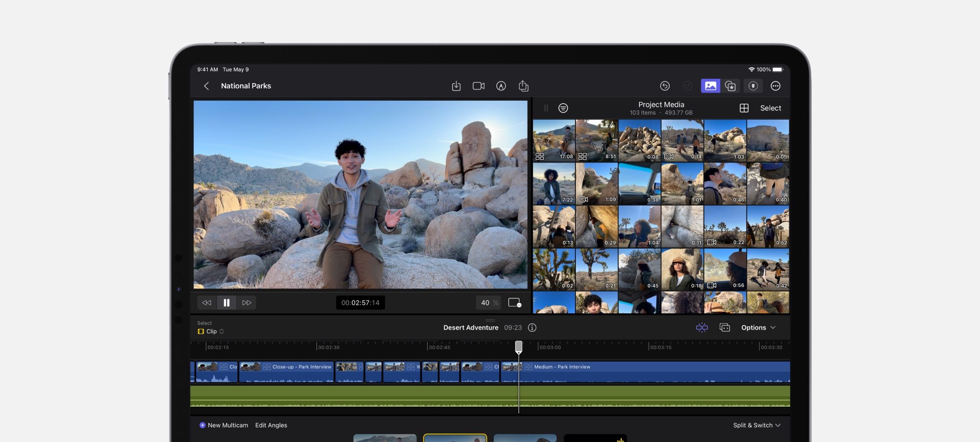
Task: Show info for Desert Adventure project
Action: 532,328
